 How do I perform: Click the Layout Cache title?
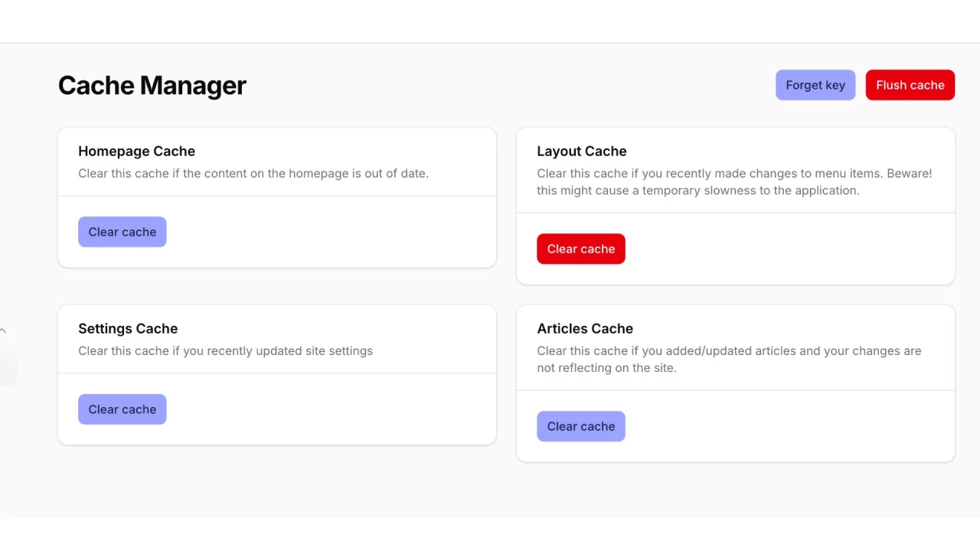pos(581,151)
